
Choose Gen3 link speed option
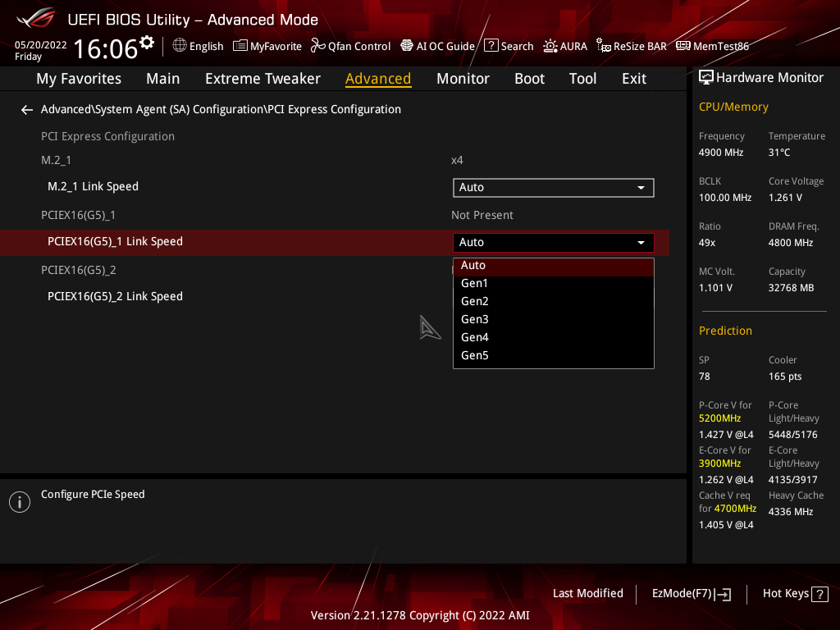(554, 319)
